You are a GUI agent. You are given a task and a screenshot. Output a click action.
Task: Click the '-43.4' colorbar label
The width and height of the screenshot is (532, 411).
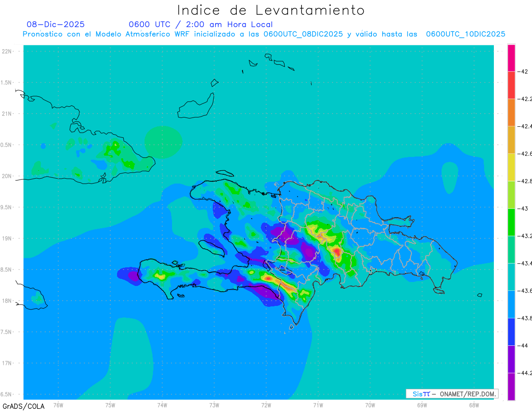[525, 263]
